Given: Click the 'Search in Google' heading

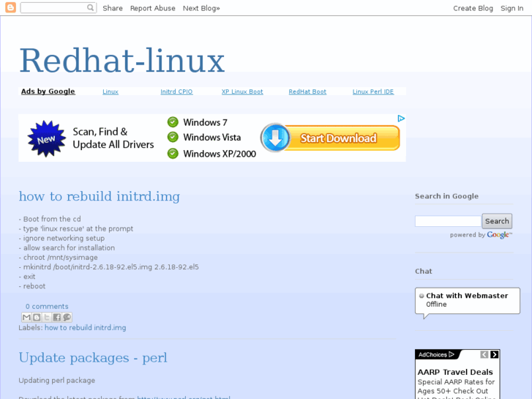Looking at the screenshot, I should 447,196.
